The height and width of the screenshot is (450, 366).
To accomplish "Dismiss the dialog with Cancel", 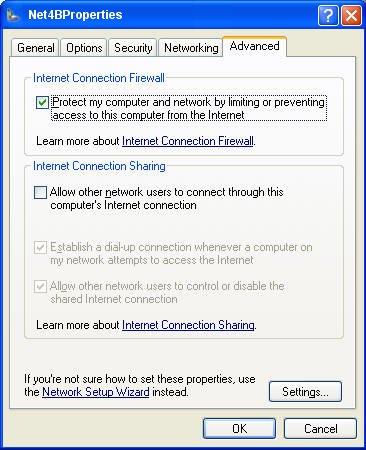I will pos(320,428).
